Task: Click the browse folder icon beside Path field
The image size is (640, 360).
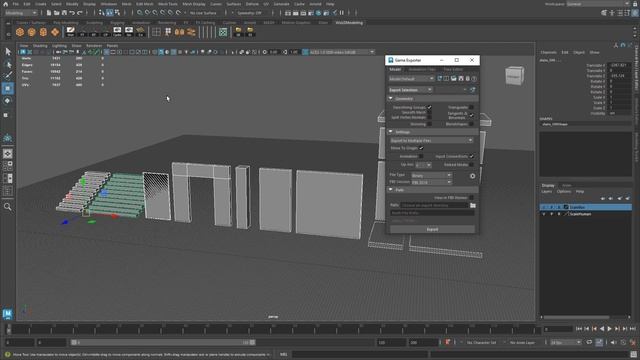Action: (473, 205)
